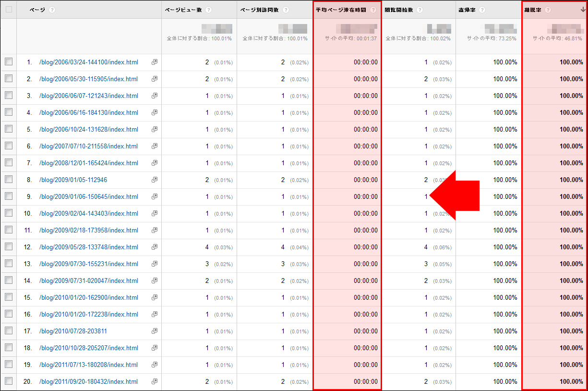This screenshot has width=588, height=391.
Task: Check the box for row 20 /blog/2011/09/20-180432
Action: tap(9, 381)
